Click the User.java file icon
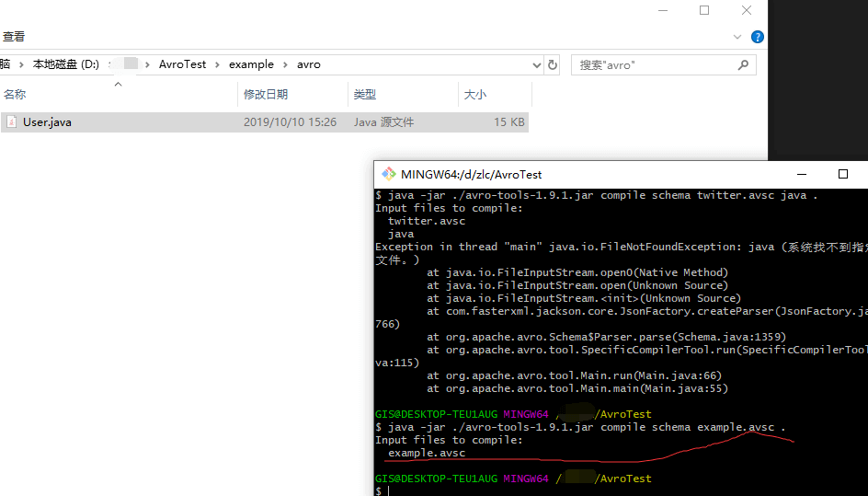 (x=11, y=121)
